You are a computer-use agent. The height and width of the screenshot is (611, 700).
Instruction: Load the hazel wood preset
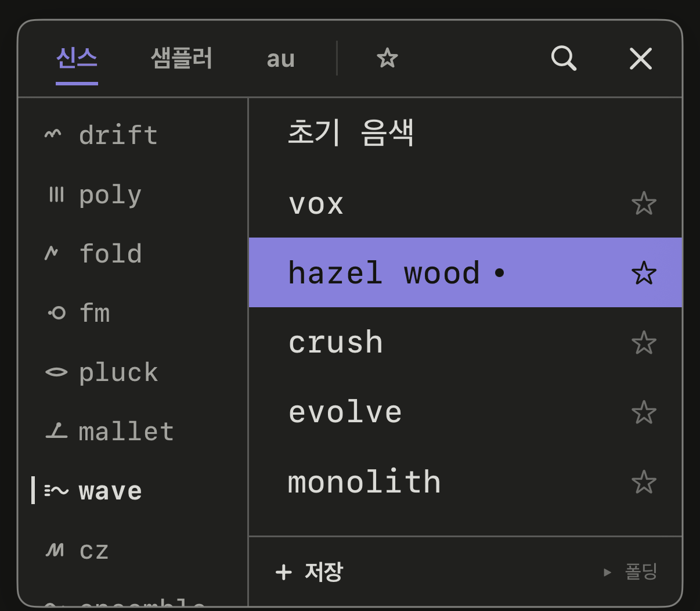pyautogui.click(x=465, y=272)
